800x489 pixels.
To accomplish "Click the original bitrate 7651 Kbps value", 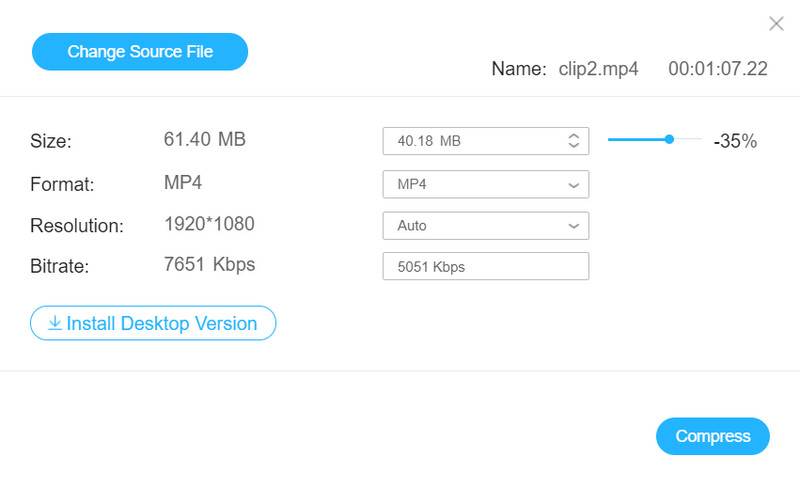I will click(209, 265).
